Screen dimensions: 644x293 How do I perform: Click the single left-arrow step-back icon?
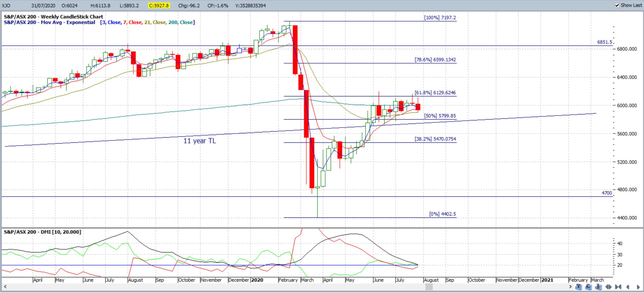click(x=628, y=287)
